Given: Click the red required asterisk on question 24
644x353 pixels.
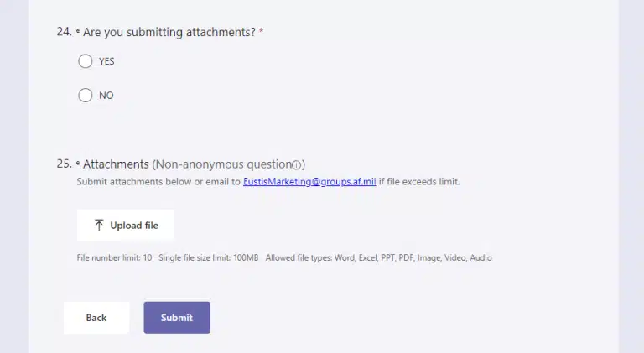Looking at the screenshot, I should pos(261,32).
